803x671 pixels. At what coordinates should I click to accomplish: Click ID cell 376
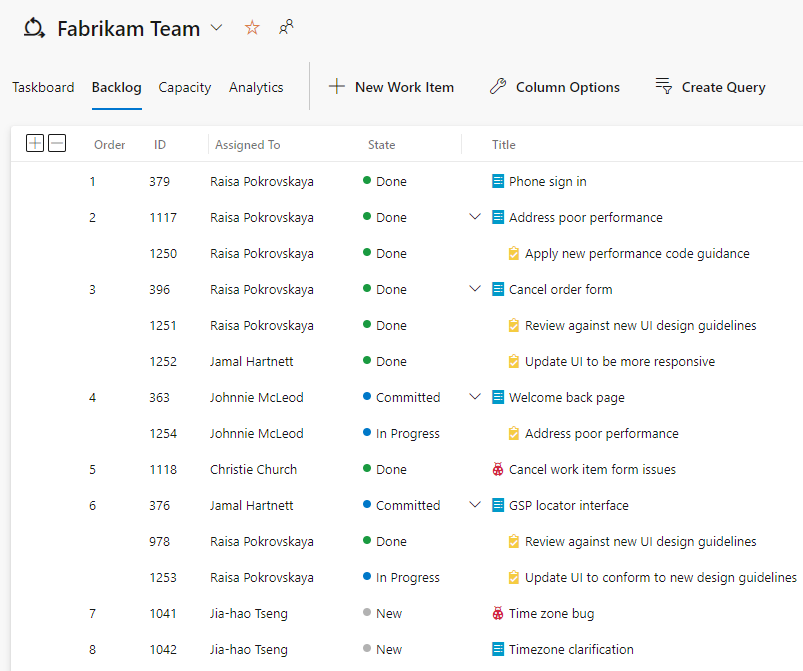[159, 506]
